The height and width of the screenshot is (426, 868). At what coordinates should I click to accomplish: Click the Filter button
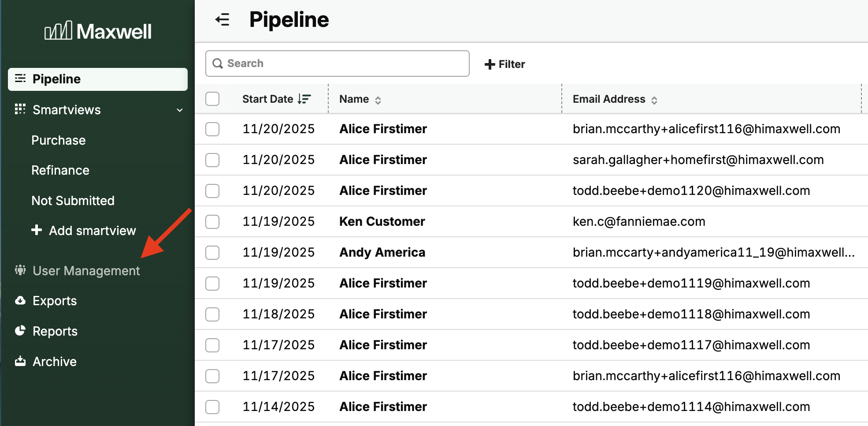pyautogui.click(x=505, y=64)
